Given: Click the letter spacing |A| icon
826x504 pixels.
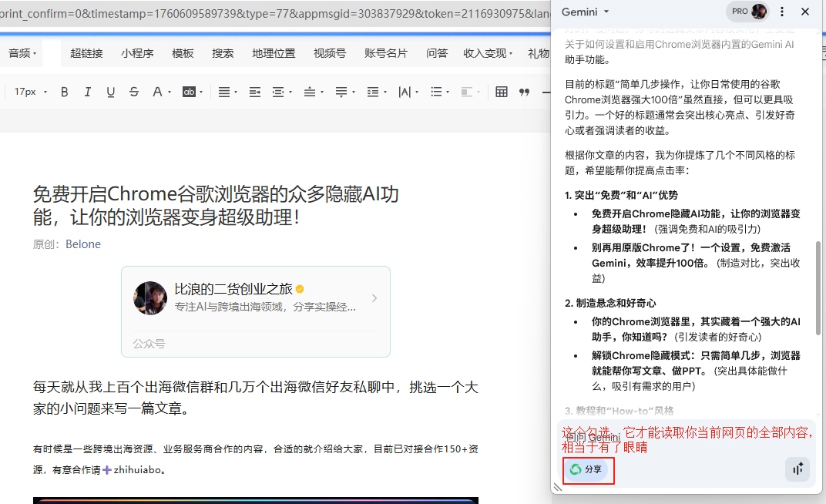Looking at the screenshot, I should [x=405, y=92].
